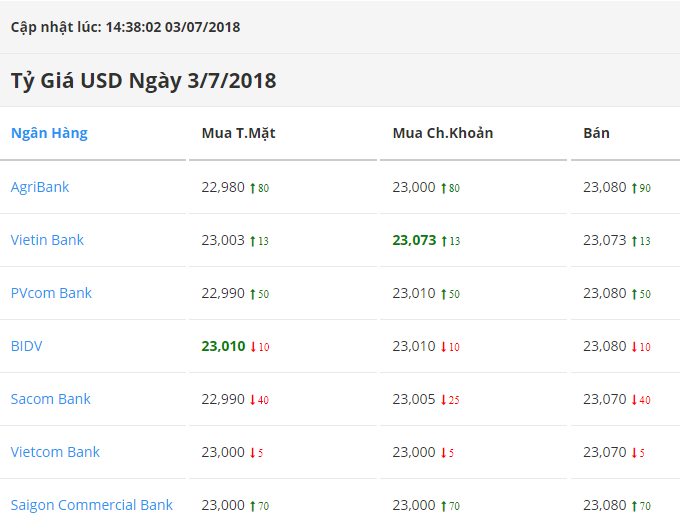Image resolution: width=680 pixels, height=525 pixels.
Task: Click the Vietcom Bank link
Action: [55, 452]
